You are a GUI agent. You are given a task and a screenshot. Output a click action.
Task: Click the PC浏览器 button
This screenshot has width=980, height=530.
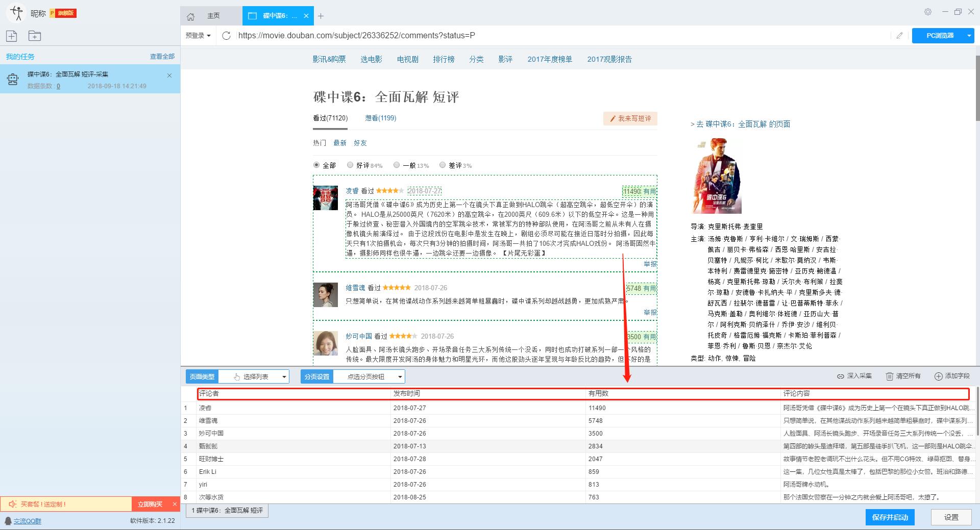[x=940, y=35]
